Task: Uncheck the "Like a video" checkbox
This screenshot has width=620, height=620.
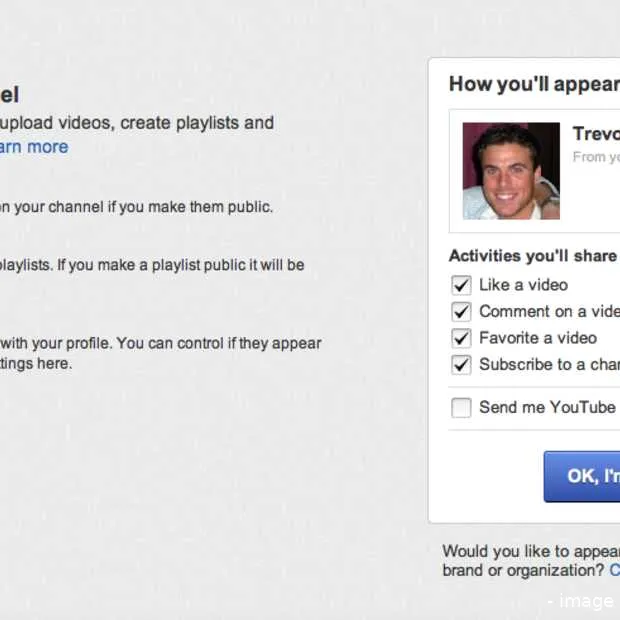Action: pyautogui.click(x=461, y=285)
